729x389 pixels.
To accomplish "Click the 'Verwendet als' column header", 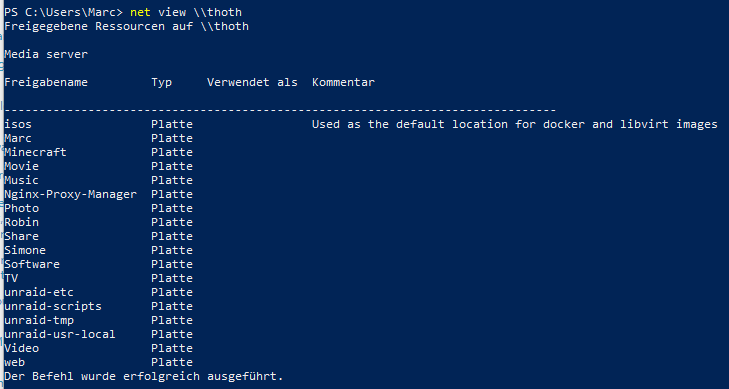I will (x=252, y=82).
